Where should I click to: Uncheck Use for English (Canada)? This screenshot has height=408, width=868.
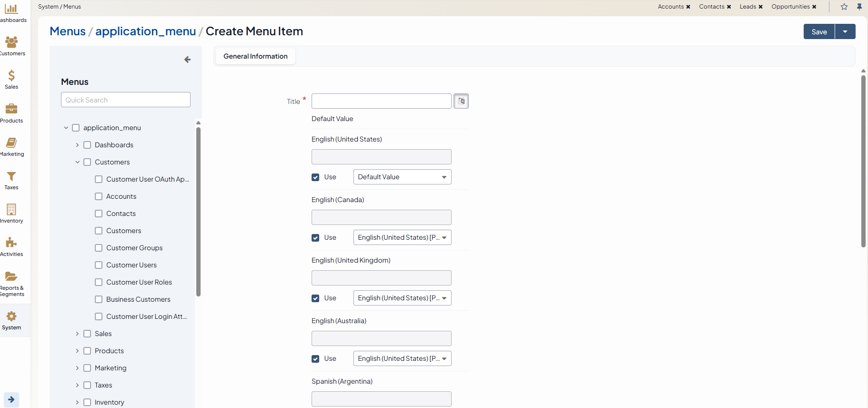[x=315, y=238]
